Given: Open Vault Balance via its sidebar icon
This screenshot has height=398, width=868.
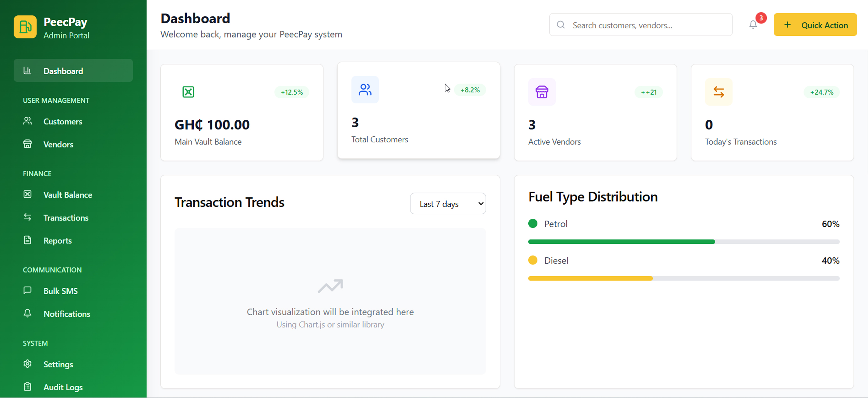Looking at the screenshot, I should click(27, 194).
